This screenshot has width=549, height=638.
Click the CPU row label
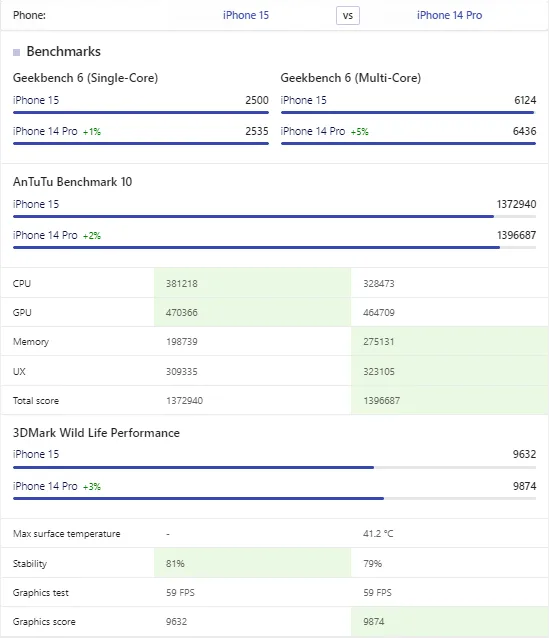22,283
